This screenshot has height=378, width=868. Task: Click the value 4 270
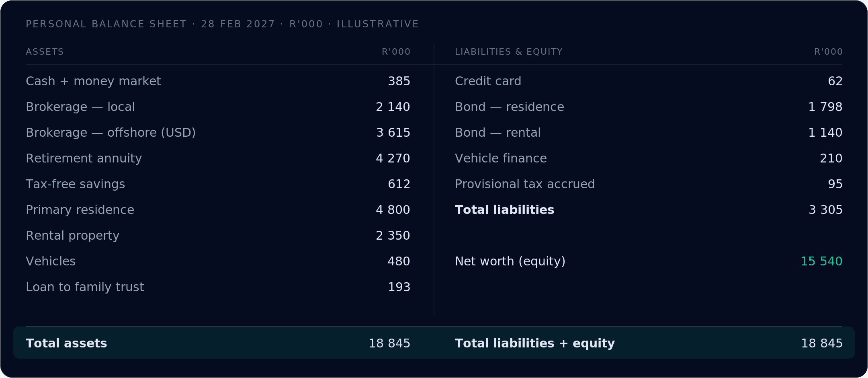(x=393, y=158)
